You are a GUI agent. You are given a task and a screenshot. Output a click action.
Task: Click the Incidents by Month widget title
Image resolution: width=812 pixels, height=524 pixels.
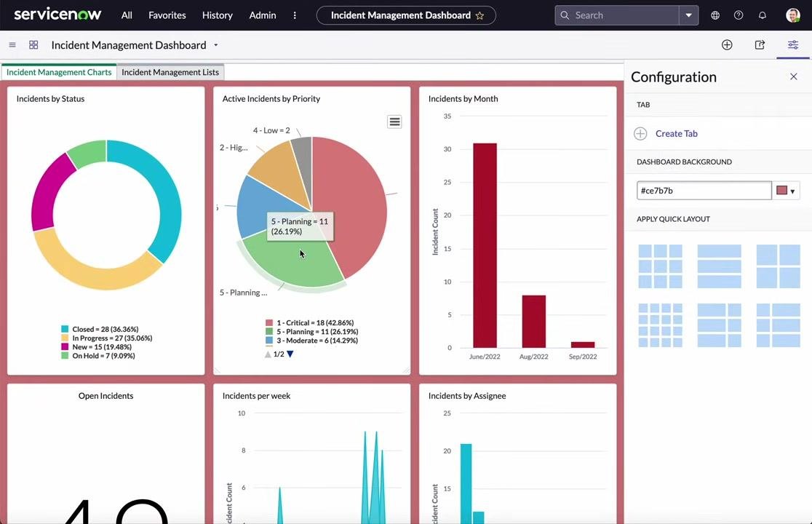463,98
